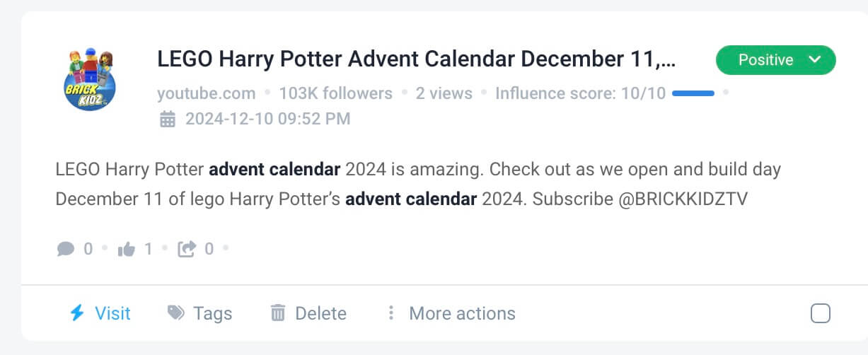Click the youtube.com source link
The image size is (868, 355).
[x=206, y=93]
